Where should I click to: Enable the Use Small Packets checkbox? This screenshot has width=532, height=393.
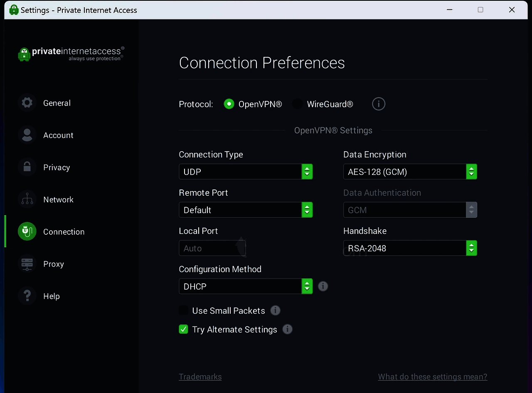183,310
